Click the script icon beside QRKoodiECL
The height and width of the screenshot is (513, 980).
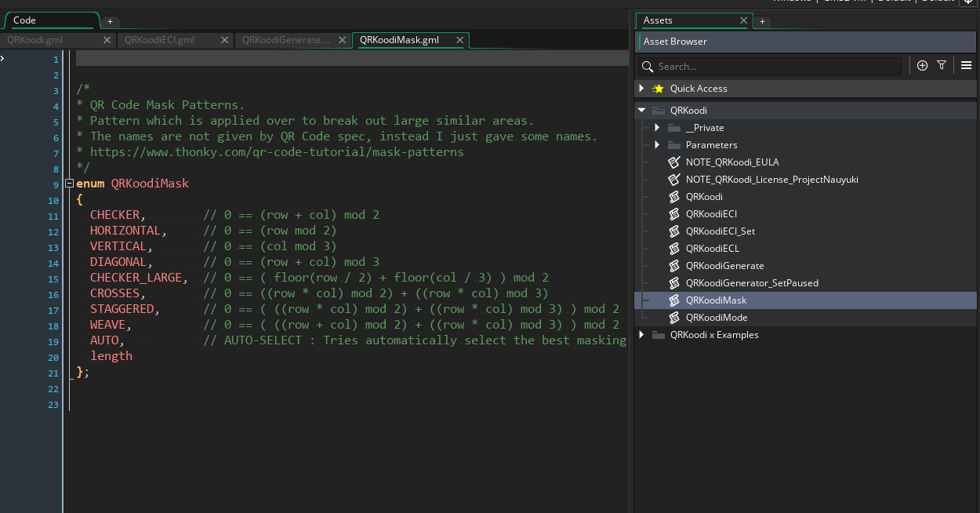click(673, 249)
